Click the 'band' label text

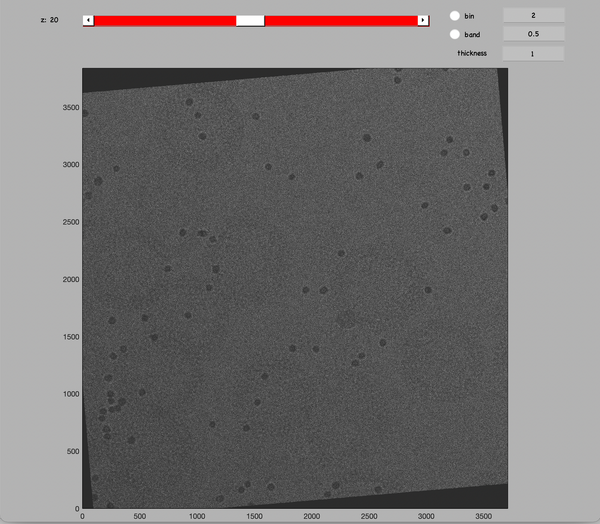[x=472, y=34]
